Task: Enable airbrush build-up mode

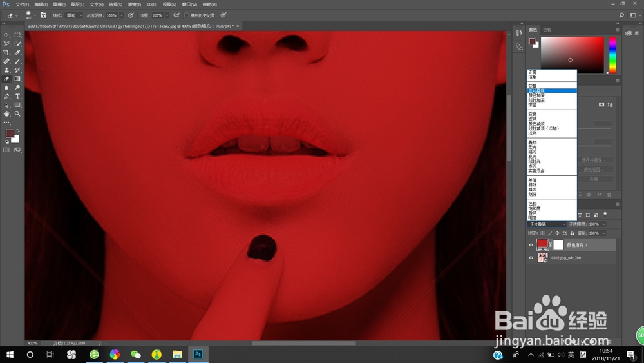Action: pyautogui.click(x=176, y=15)
